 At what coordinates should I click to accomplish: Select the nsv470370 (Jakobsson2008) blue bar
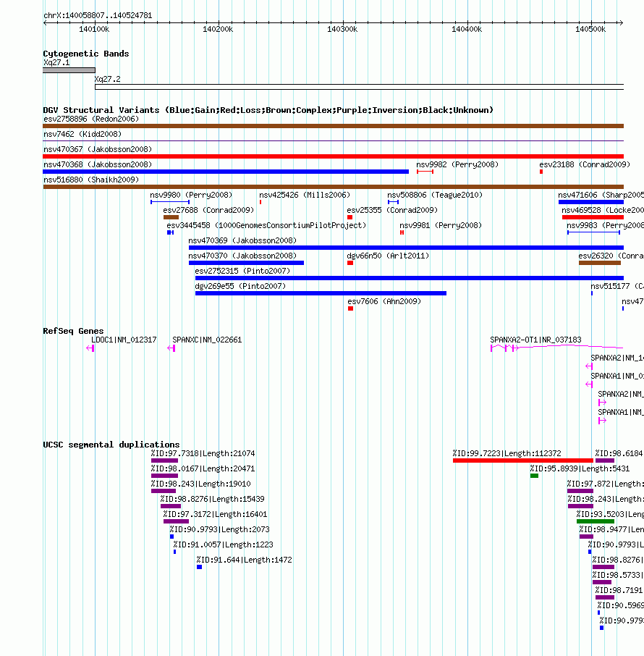pos(246,263)
